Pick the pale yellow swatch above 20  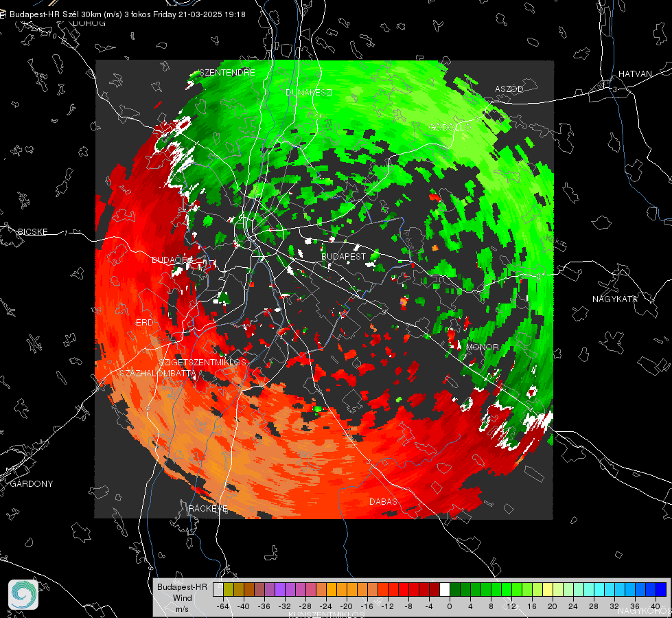click(x=548, y=589)
